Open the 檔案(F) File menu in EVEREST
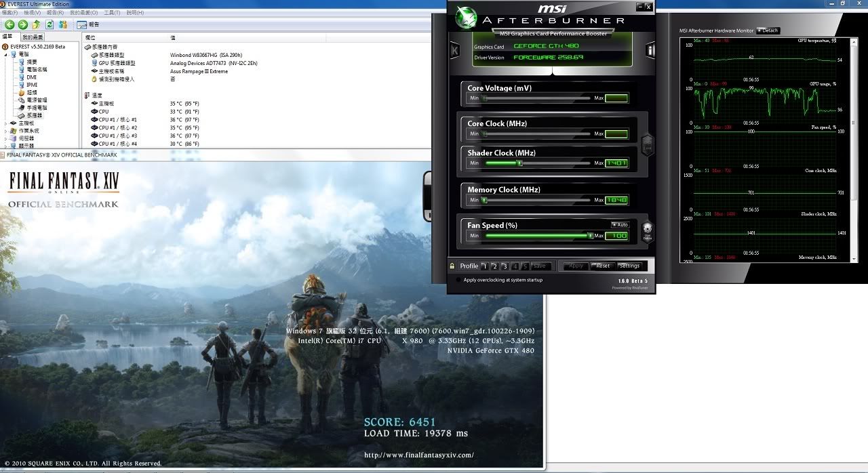Image resolution: width=868 pixels, height=473 pixels. (10, 12)
